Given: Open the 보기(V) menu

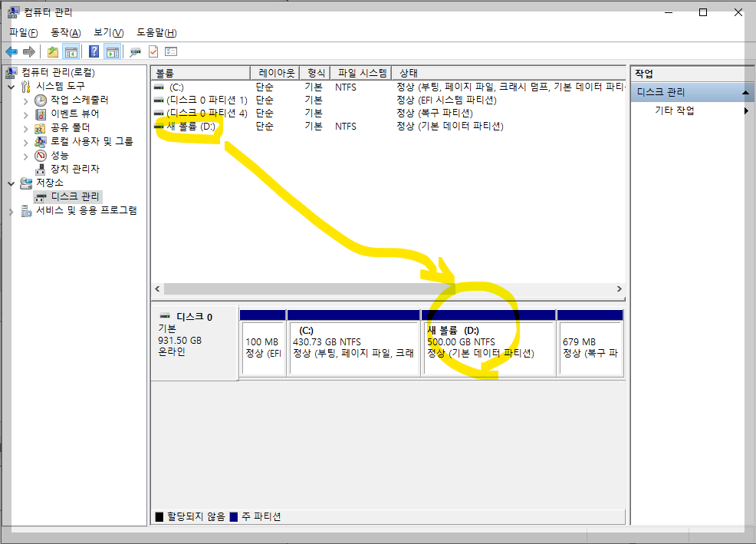Looking at the screenshot, I should click(x=108, y=33).
